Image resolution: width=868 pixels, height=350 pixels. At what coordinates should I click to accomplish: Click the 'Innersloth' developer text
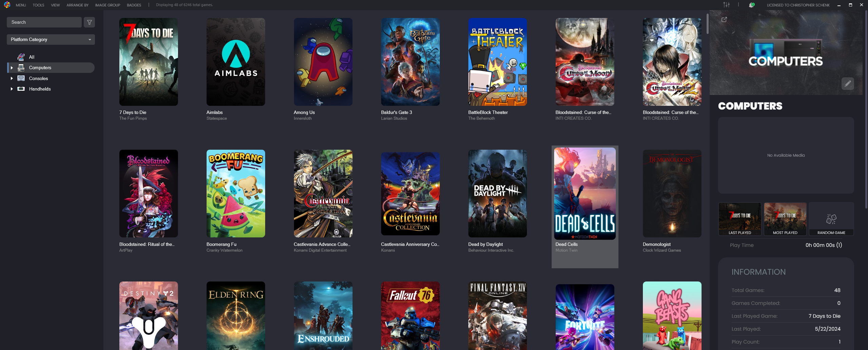click(302, 118)
